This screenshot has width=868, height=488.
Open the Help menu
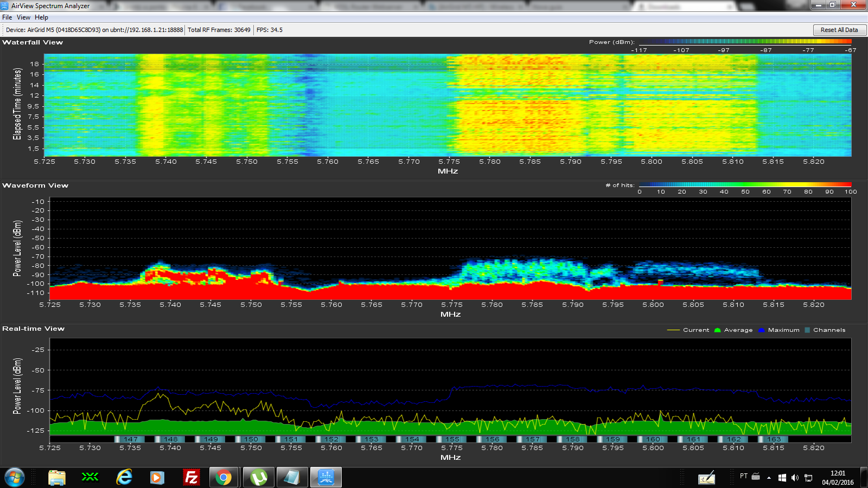click(42, 17)
